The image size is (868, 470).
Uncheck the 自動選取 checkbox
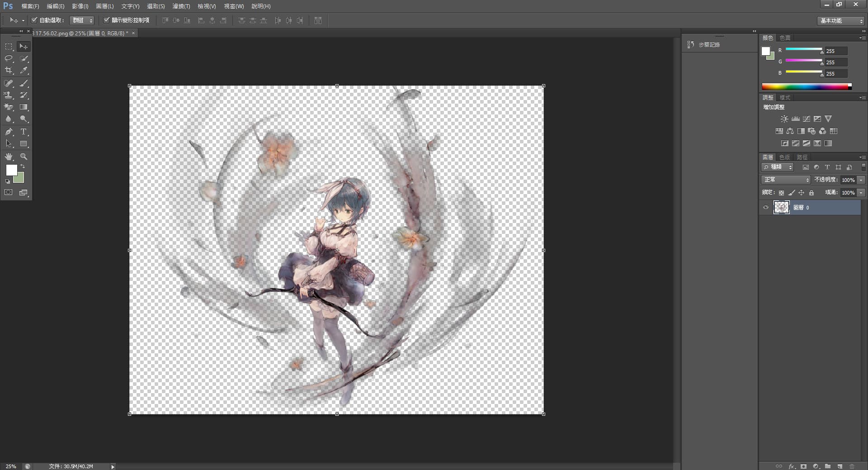[x=34, y=20]
